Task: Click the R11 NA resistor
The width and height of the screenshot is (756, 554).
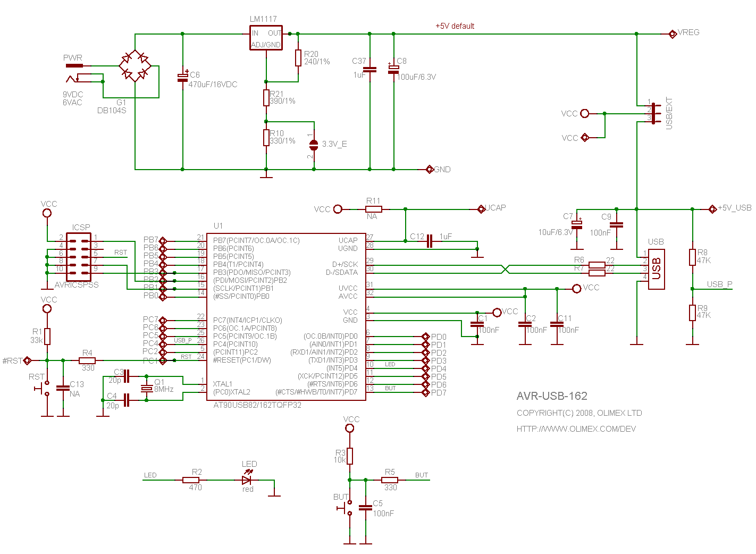Action: coord(373,209)
